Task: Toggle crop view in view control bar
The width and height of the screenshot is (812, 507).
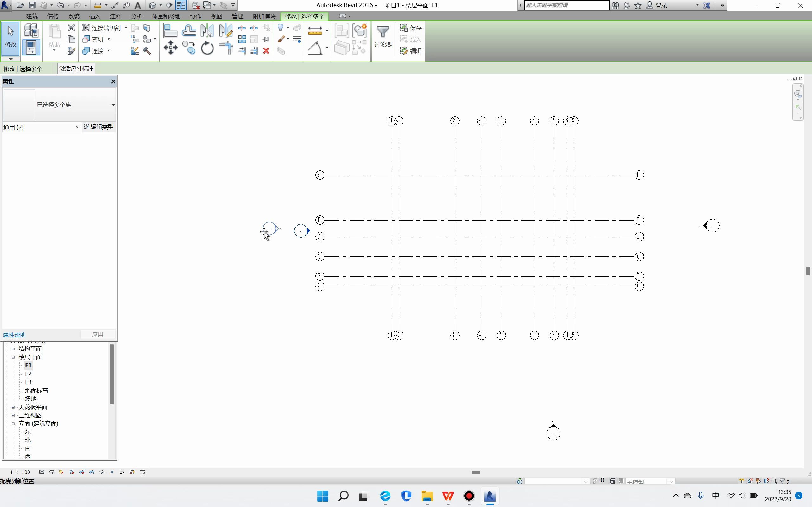Action: (82, 472)
